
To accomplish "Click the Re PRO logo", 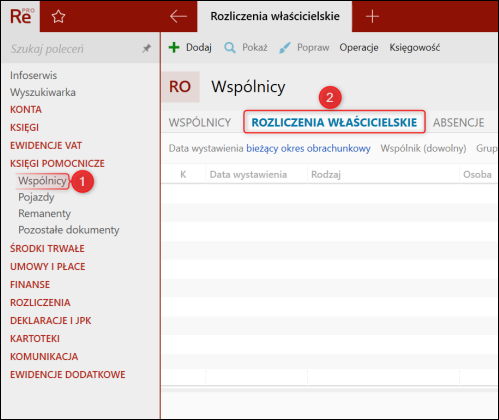I will (x=21, y=17).
